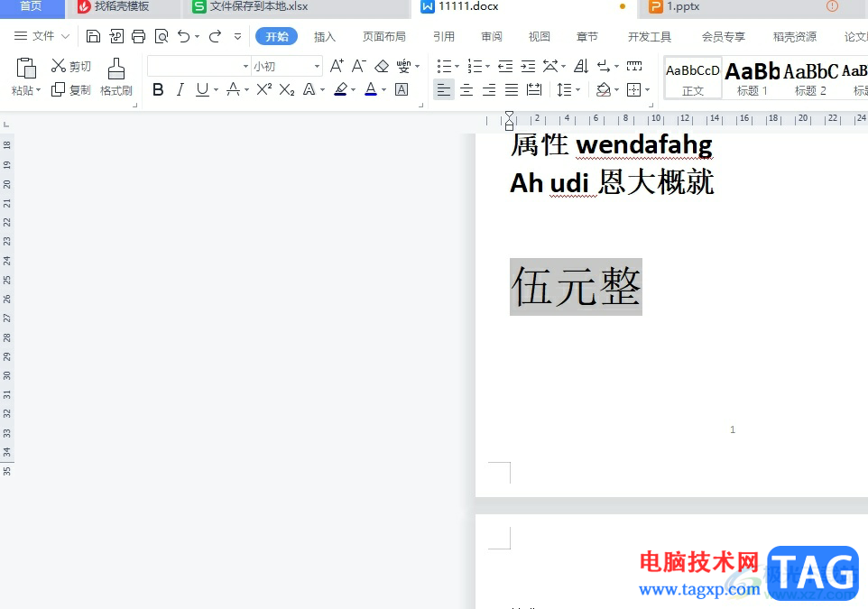Click the font color A swatch

(371, 89)
